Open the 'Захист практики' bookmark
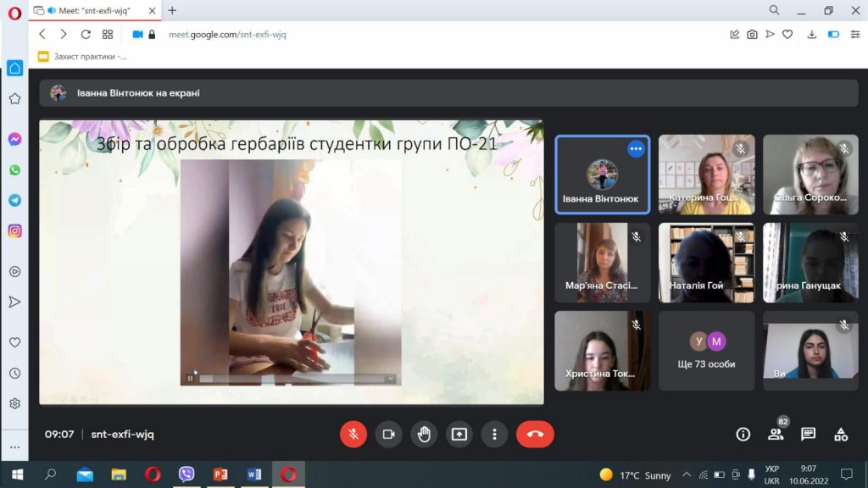The height and width of the screenshot is (488, 868). click(82, 57)
